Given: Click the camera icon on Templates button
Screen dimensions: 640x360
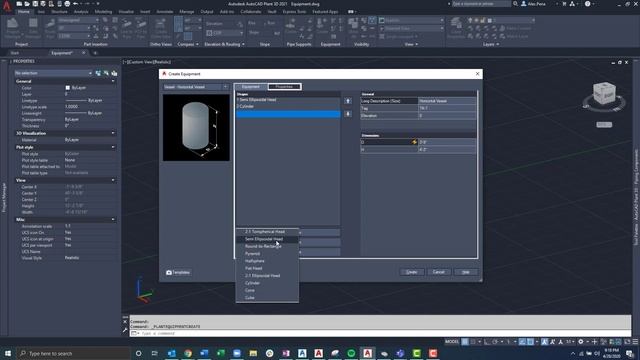Looking at the screenshot, I should tap(169, 272).
